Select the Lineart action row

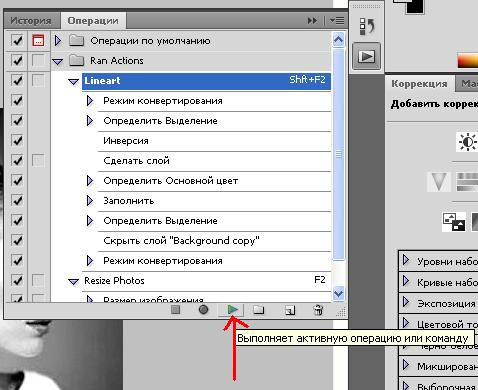pyautogui.click(x=206, y=81)
